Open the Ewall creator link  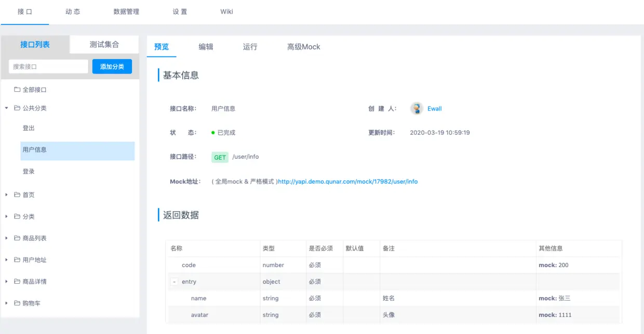435,108
